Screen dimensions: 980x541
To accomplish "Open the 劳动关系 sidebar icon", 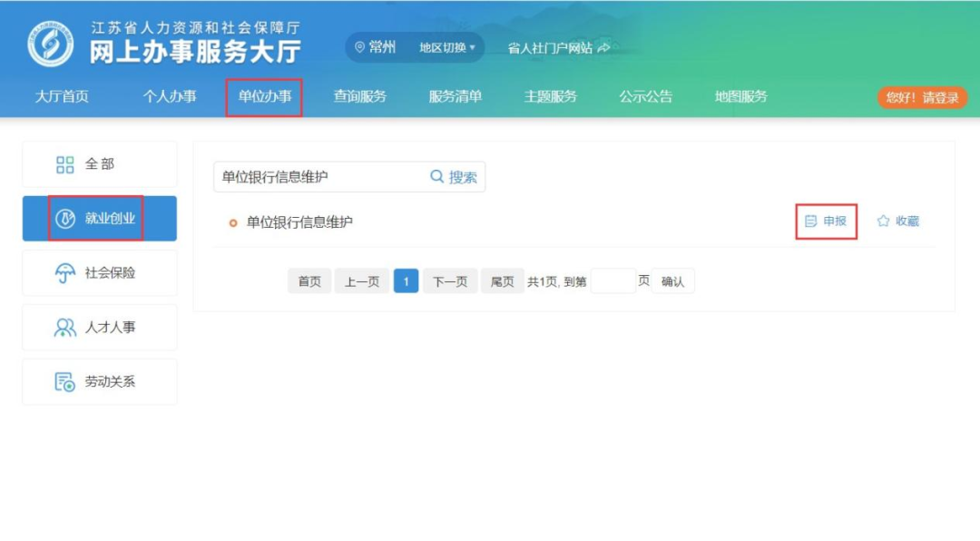I will coord(64,381).
